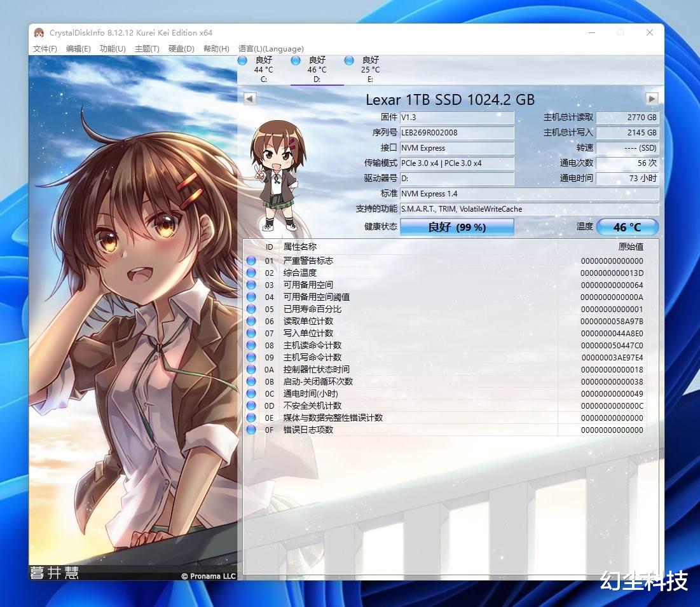Image resolution: width=700 pixels, height=607 pixels.
Task: Click status orb for attribute 0A 控制器忙状态时间
Action: (x=251, y=369)
